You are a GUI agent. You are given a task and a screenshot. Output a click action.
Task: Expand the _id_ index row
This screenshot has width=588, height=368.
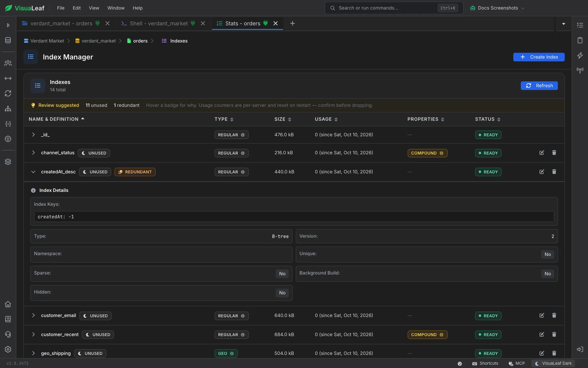(x=33, y=135)
